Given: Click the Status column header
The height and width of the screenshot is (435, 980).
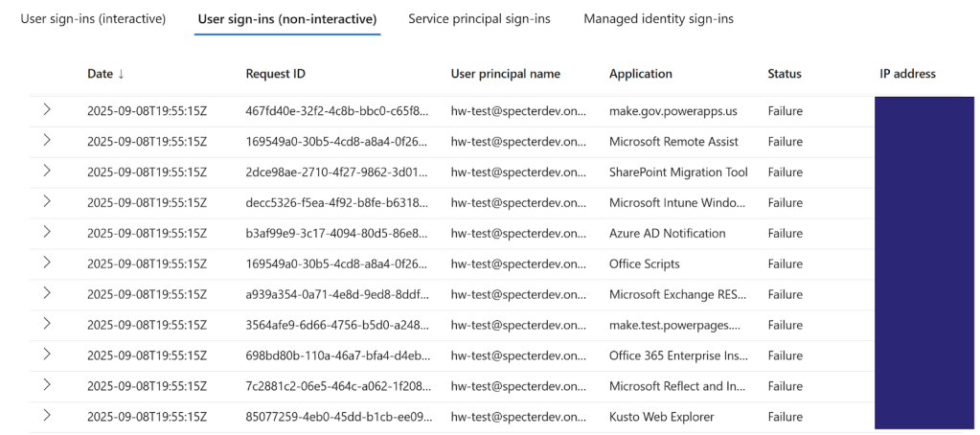Looking at the screenshot, I should pyautogui.click(x=785, y=74).
